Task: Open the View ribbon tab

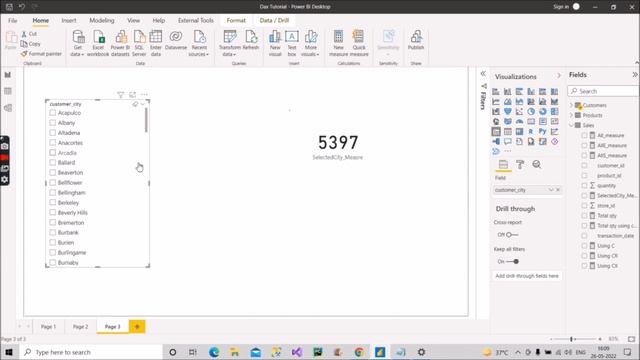Action: pyautogui.click(x=133, y=20)
